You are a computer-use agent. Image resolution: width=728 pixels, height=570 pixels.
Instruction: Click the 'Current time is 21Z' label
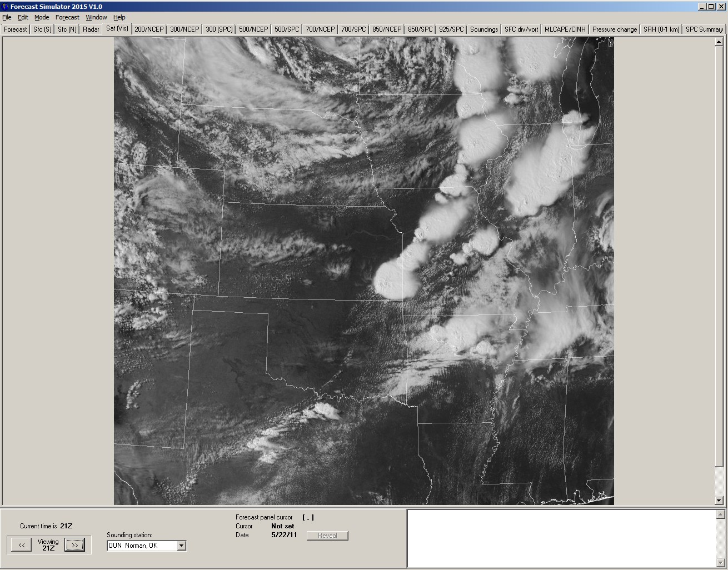click(46, 526)
